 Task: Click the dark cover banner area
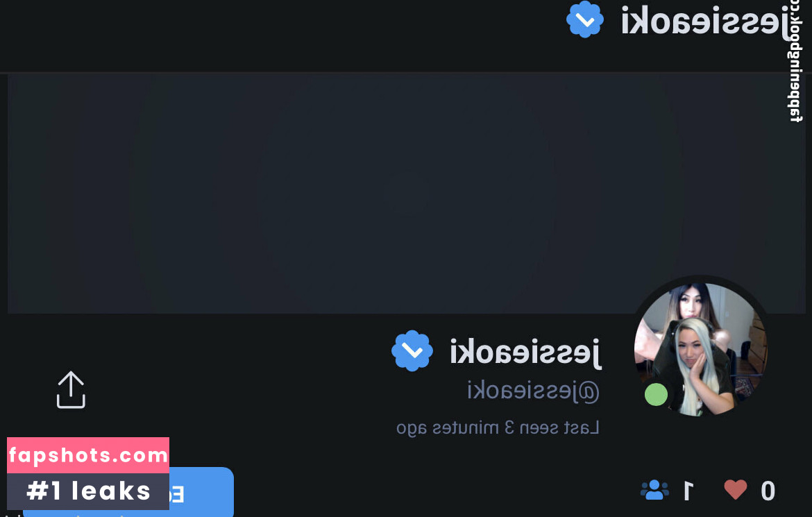pyautogui.click(x=406, y=193)
